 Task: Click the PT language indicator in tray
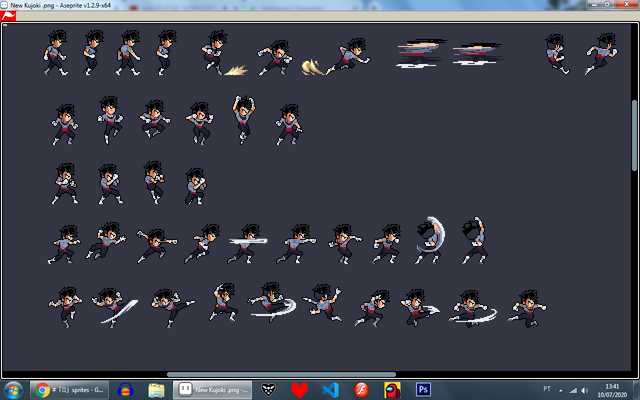(547, 389)
